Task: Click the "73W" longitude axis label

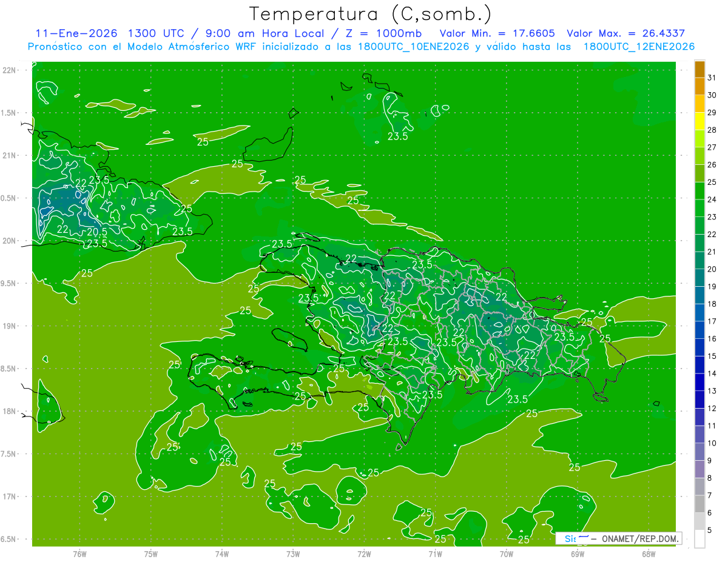Action: tap(293, 554)
